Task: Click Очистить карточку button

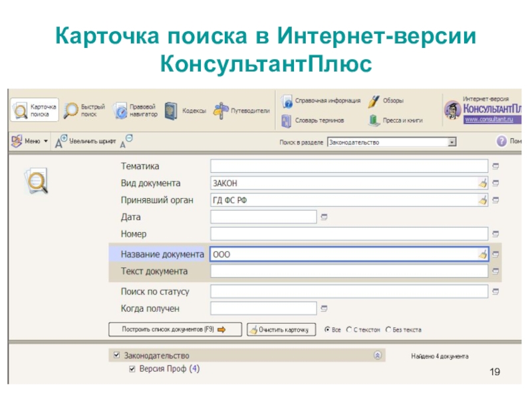Action: click(x=281, y=329)
